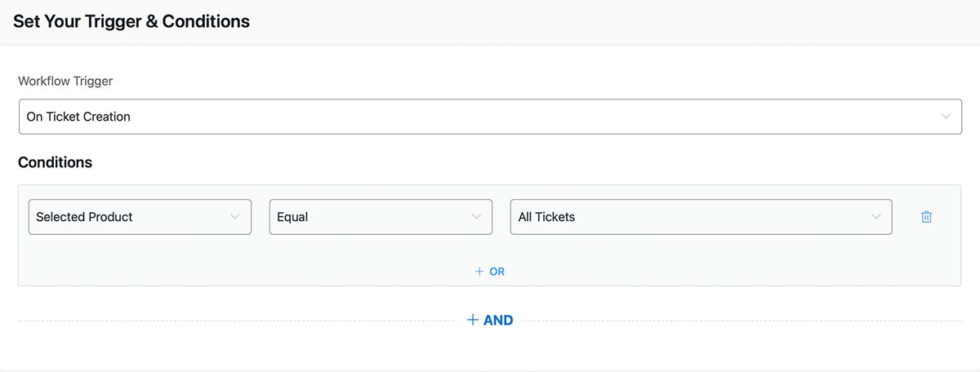Open the Equal operator dropdown

381,217
